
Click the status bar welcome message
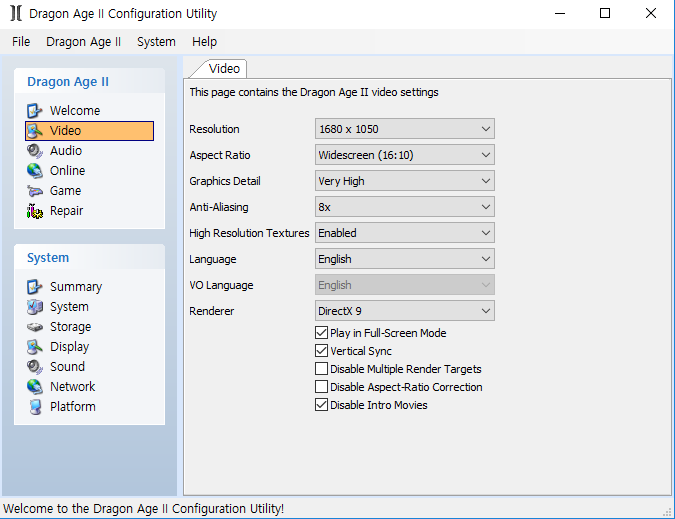143,509
